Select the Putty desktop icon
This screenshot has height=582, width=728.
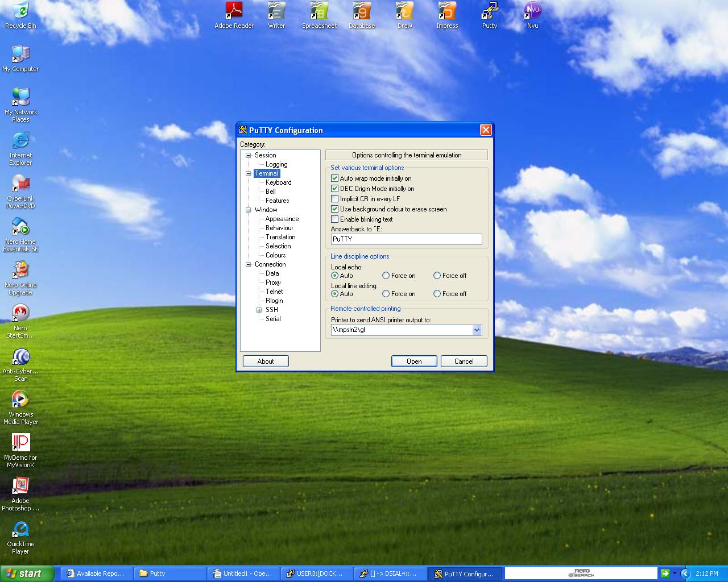click(x=490, y=15)
